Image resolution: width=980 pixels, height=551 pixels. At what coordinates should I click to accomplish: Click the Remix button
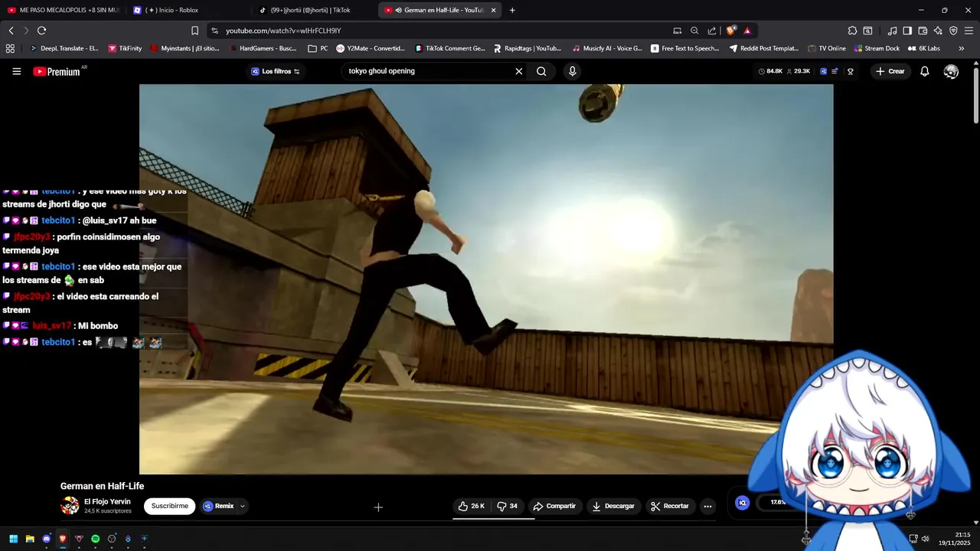(x=219, y=506)
